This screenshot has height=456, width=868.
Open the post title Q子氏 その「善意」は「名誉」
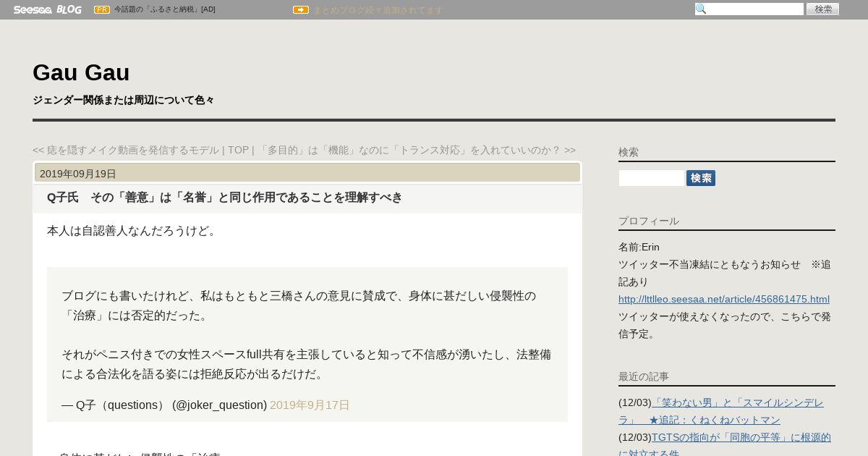(224, 198)
